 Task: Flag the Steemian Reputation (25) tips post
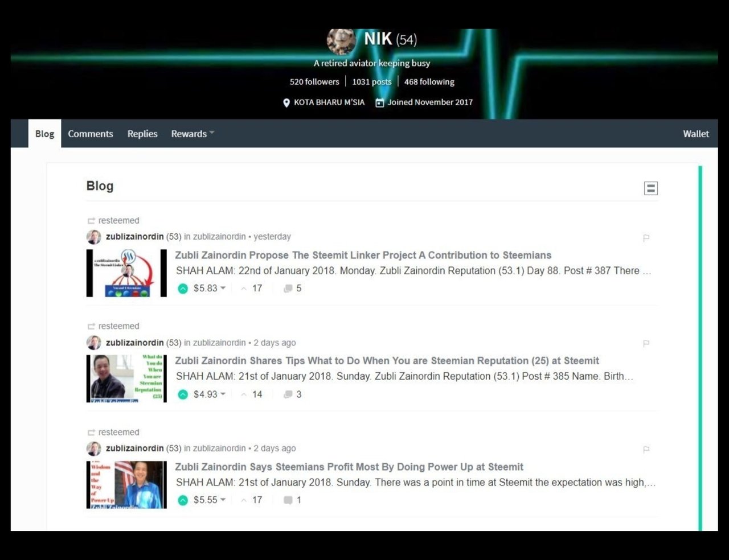[x=646, y=343]
